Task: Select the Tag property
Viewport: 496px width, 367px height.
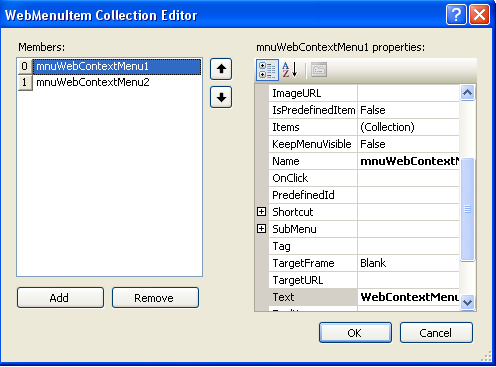Action: click(x=313, y=246)
